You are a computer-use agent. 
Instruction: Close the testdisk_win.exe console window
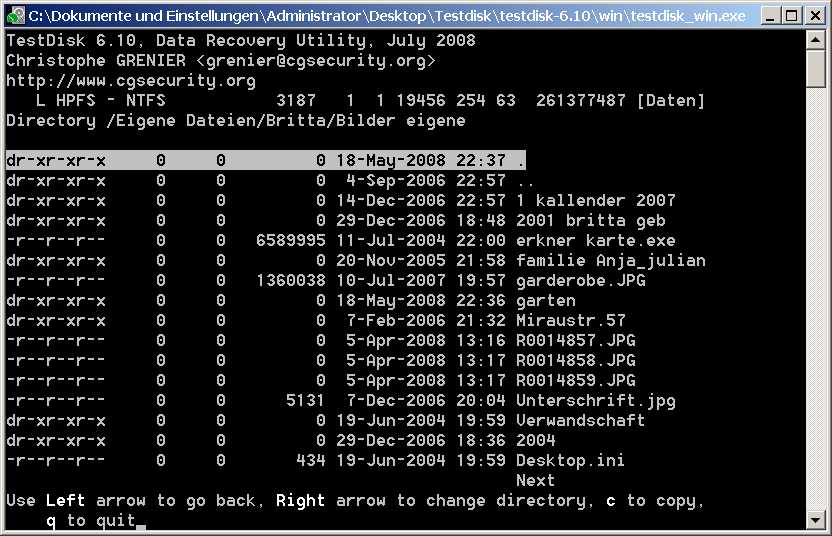pos(814,16)
